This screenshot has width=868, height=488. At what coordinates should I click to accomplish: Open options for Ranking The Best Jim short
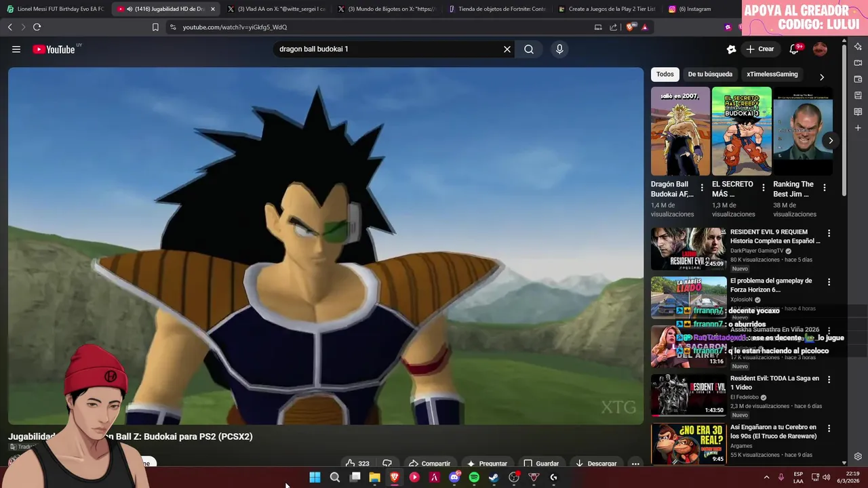[x=825, y=188]
